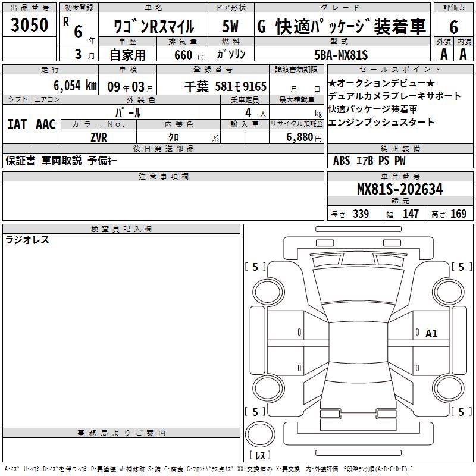The width and height of the screenshot is (476, 476).
Task: Click 車両取説 in later-shipped parts
Action: click(x=62, y=161)
